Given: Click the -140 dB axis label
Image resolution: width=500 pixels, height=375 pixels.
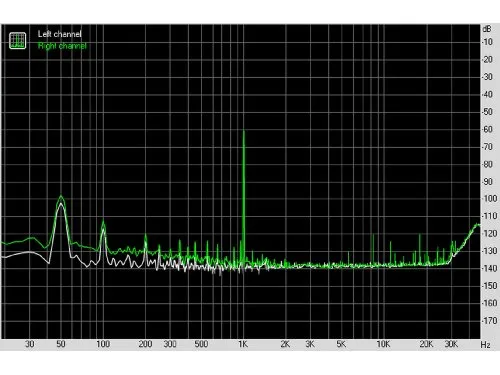Looking at the screenshot, I should 489,268.
